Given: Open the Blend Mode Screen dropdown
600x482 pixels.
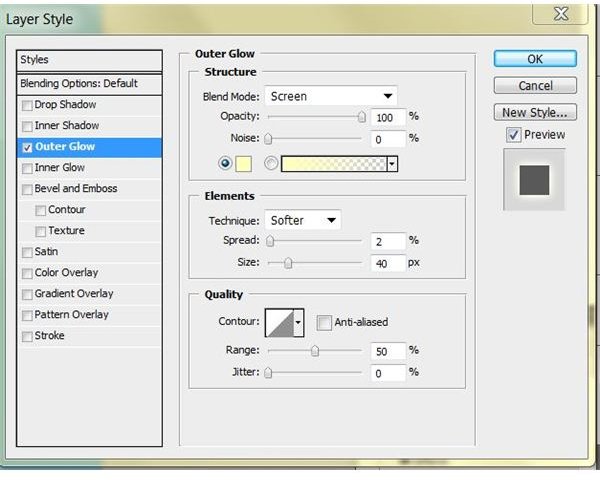Looking at the screenshot, I should click(x=331, y=96).
